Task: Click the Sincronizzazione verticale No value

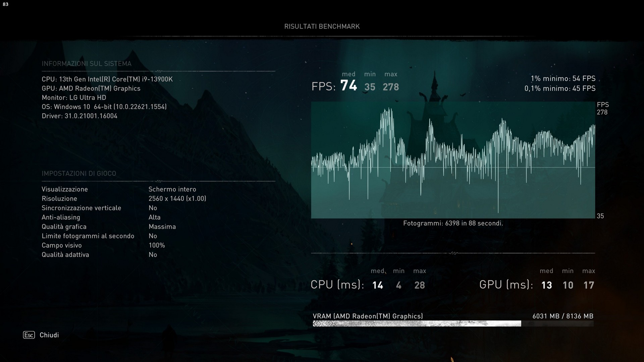Action: (153, 208)
